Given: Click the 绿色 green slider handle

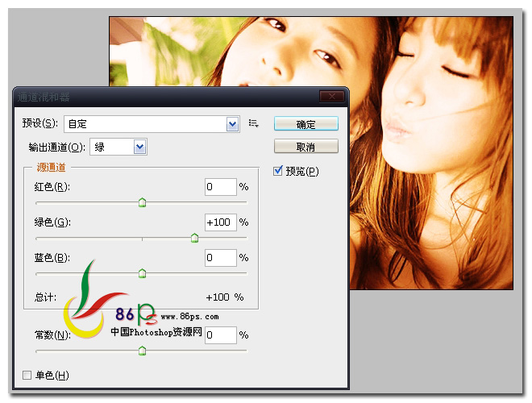Looking at the screenshot, I should 194,237.
